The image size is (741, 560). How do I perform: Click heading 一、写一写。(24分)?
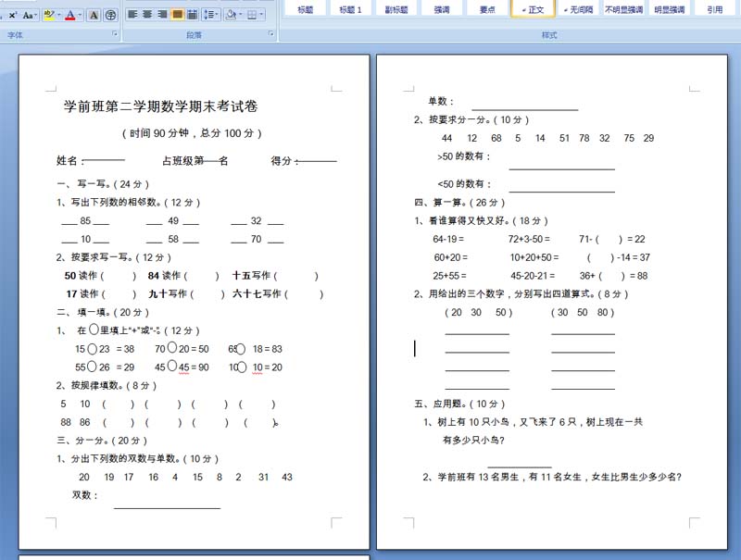[x=103, y=184]
